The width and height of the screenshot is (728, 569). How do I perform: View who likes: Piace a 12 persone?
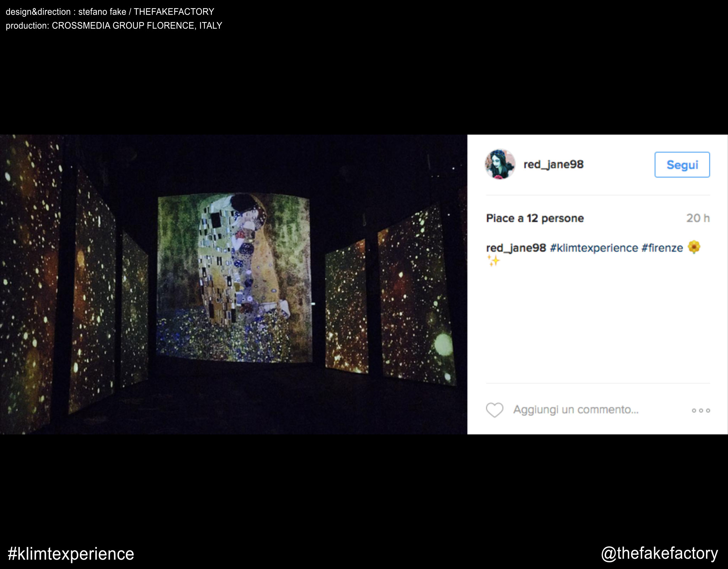pyautogui.click(x=535, y=218)
